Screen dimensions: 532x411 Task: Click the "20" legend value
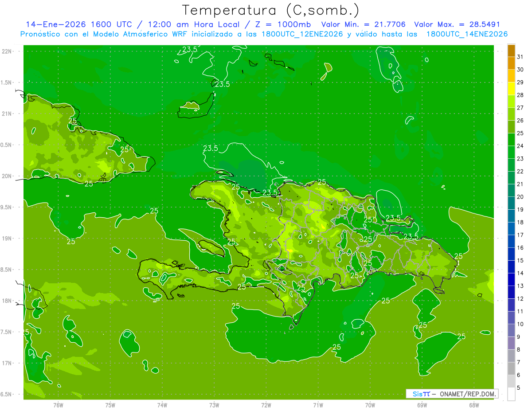pyautogui.click(x=520, y=197)
